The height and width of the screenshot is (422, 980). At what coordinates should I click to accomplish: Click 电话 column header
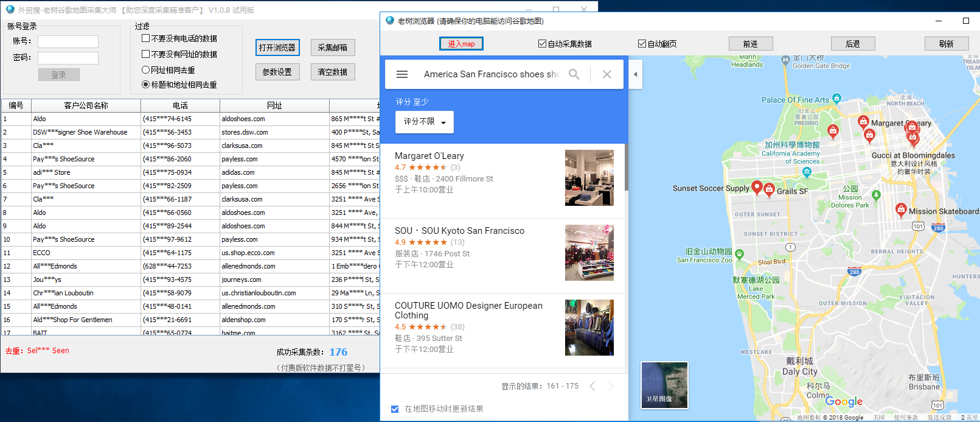(181, 105)
